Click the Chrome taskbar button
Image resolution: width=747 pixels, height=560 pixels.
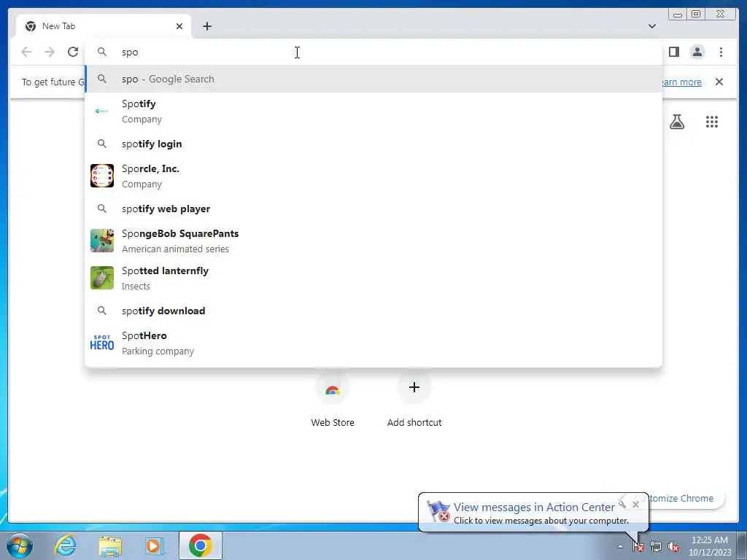click(201, 545)
